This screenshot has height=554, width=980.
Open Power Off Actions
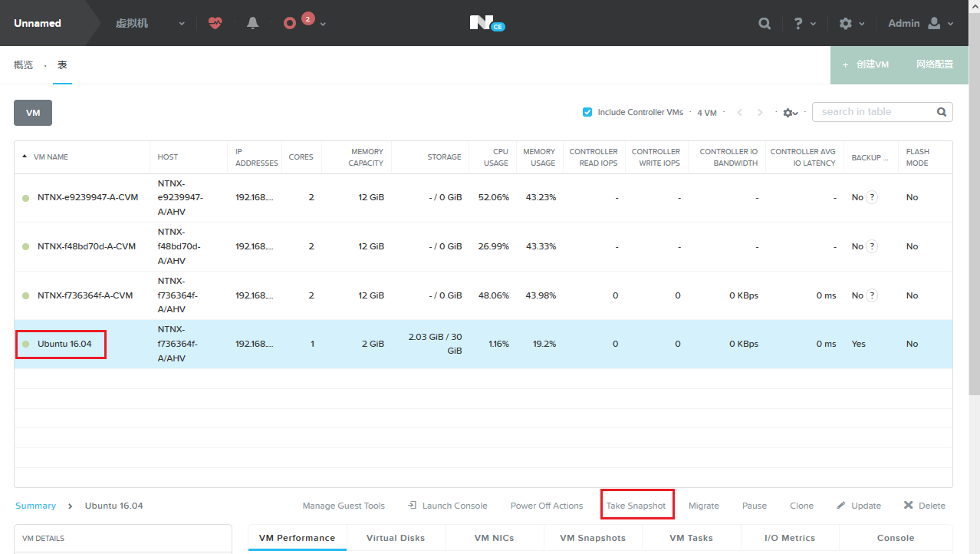tap(547, 506)
